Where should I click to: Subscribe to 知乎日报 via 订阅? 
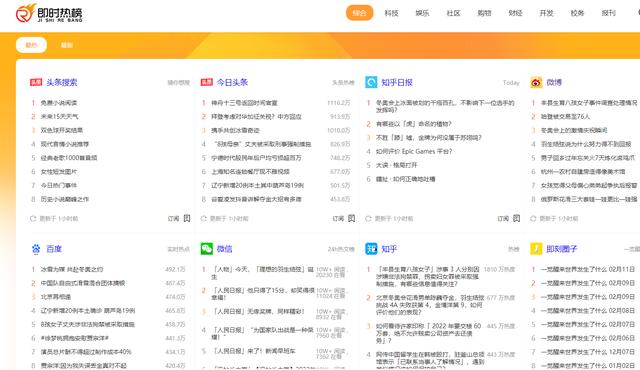pos(503,219)
